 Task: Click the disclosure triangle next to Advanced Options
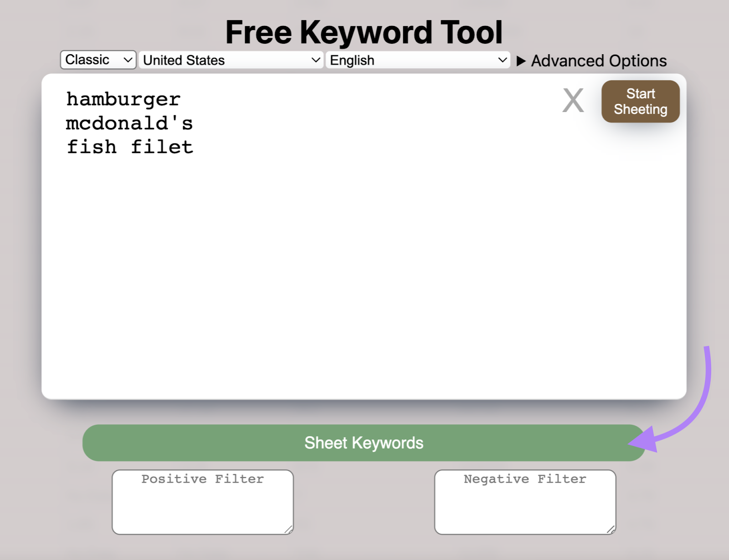pos(522,60)
